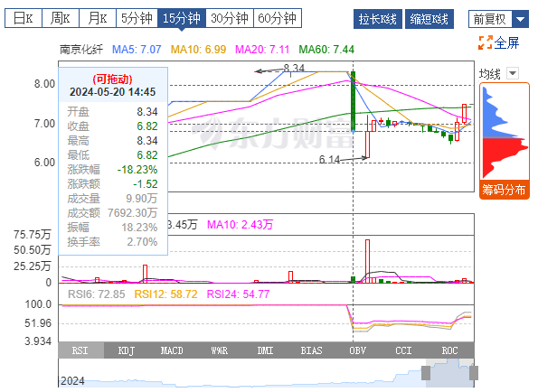Click the 拉长K线 button
The height and width of the screenshot is (392, 538).
(378, 19)
